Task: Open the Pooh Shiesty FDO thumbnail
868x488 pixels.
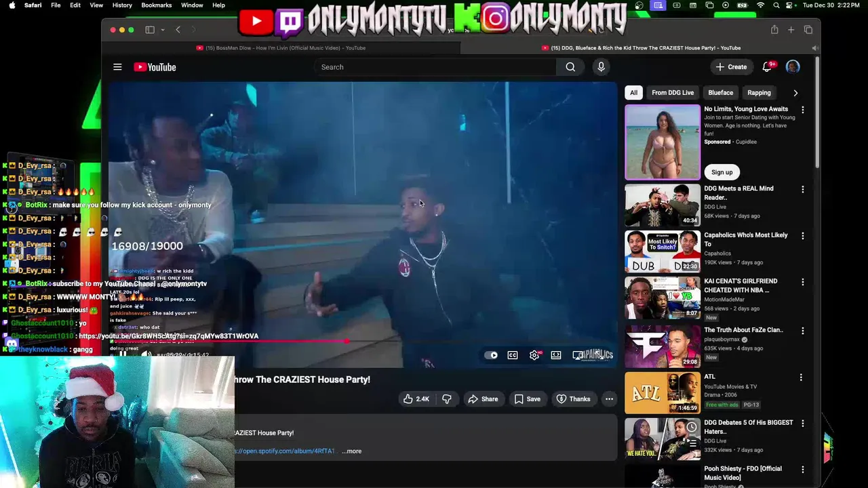Action: pos(663,476)
